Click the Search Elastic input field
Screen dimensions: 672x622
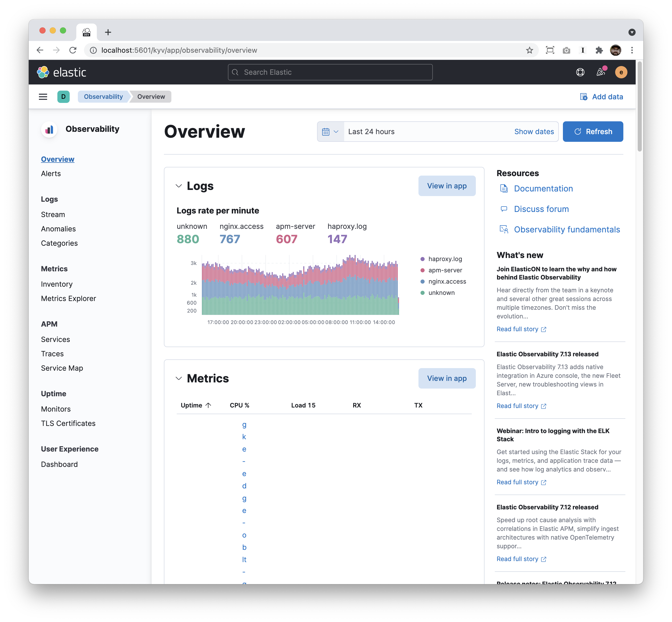tap(330, 72)
